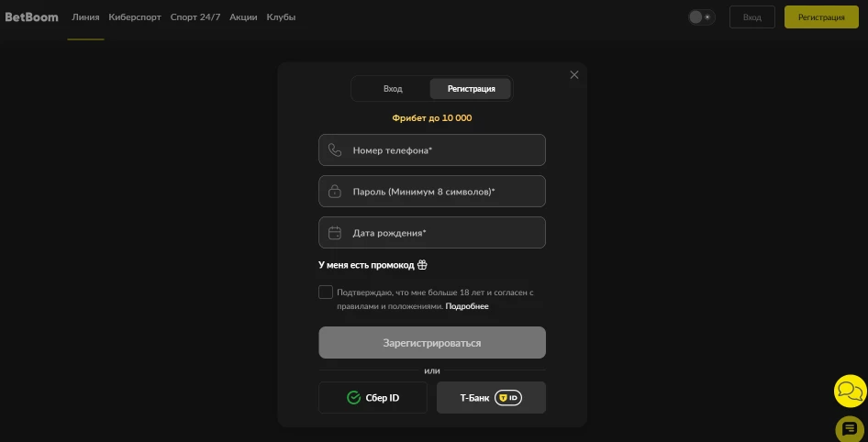Open the Подробнее rules link

(467, 306)
